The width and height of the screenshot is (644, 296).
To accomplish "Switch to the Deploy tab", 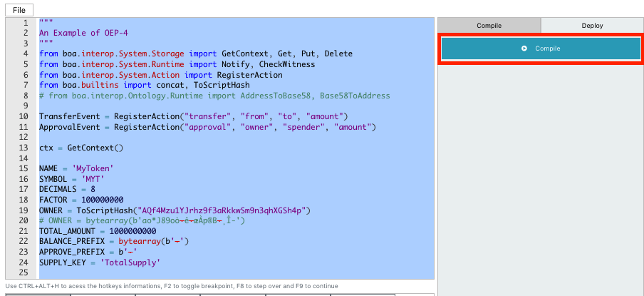I will click(591, 26).
